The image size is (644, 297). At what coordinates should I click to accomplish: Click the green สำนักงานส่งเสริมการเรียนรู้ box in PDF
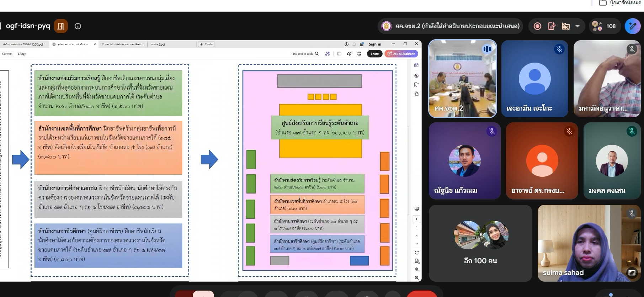pyautogui.click(x=108, y=93)
